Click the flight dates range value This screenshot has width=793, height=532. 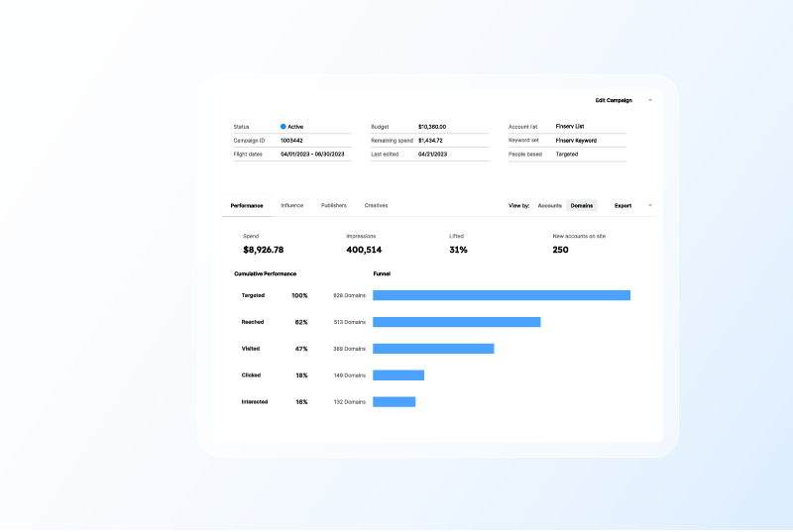[312, 155]
